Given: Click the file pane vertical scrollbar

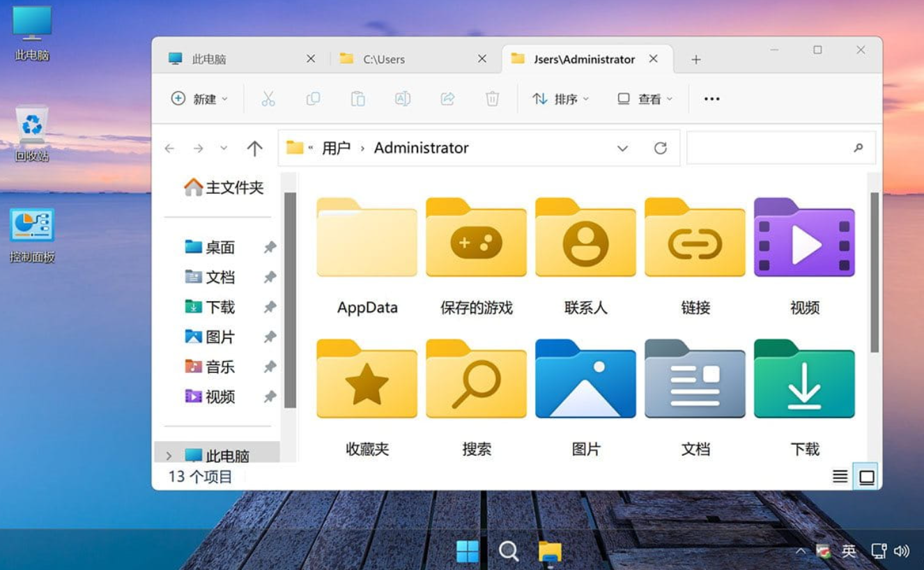Looking at the screenshot, I should point(875,272).
